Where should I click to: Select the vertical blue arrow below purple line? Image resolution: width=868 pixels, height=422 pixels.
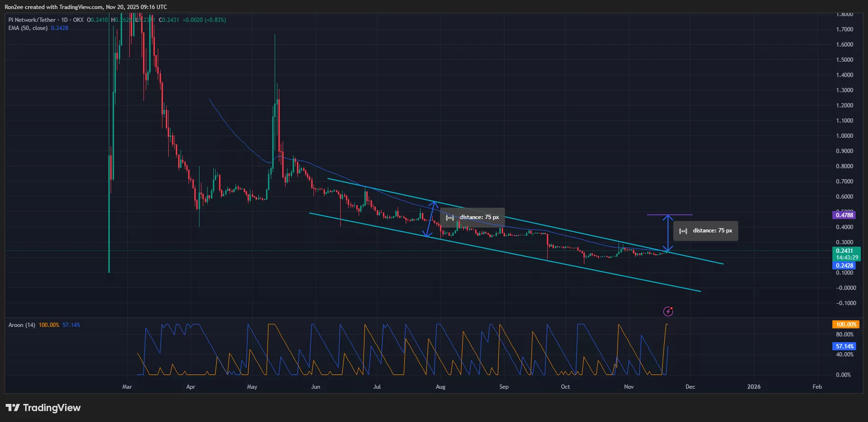pyautogui.click(x=668, y=233)
